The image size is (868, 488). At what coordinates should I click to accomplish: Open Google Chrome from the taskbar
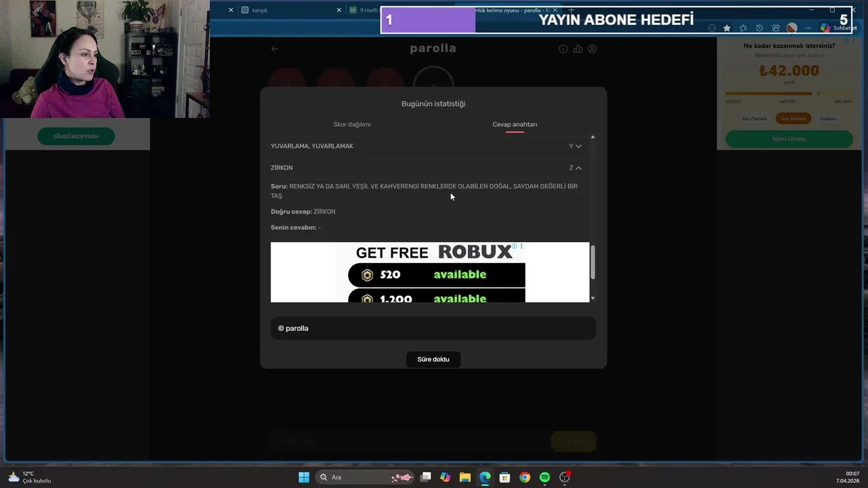[524, 477]
